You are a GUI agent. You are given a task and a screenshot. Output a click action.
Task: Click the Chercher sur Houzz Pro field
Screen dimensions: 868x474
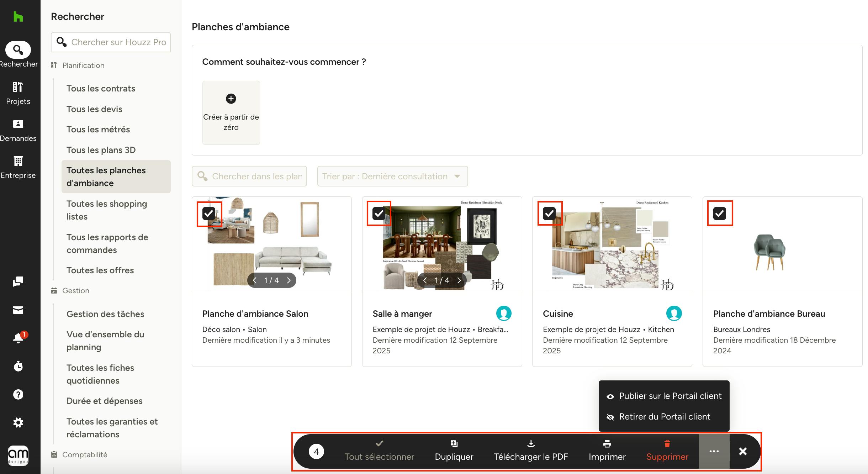(x=111, y=42)
